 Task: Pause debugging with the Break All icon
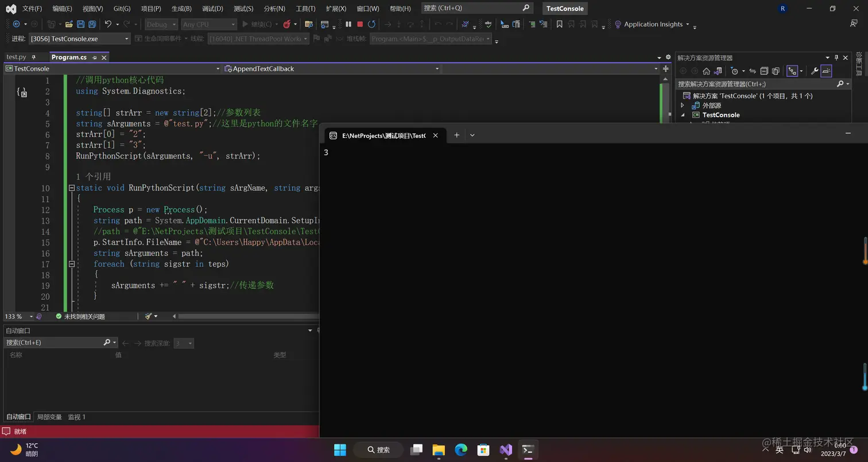point(348,24)
